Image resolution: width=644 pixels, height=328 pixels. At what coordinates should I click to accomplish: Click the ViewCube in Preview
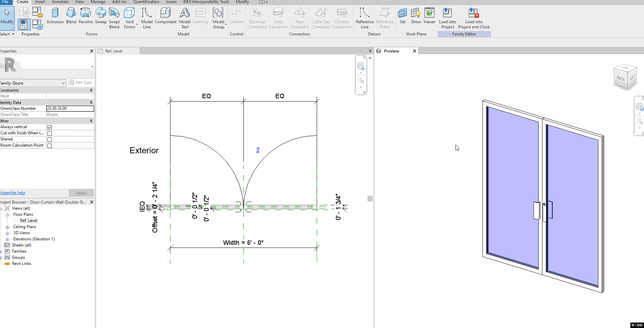point(625,78)
